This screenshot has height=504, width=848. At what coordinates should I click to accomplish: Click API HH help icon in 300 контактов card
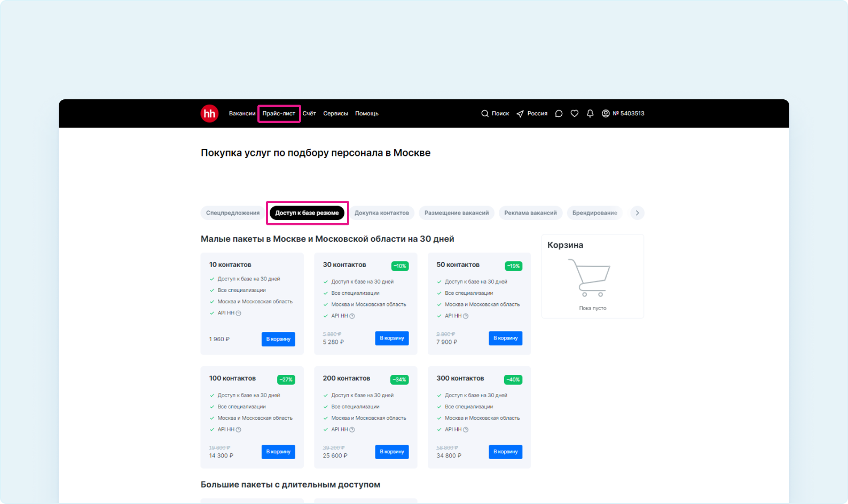click(x=466, y=430)
